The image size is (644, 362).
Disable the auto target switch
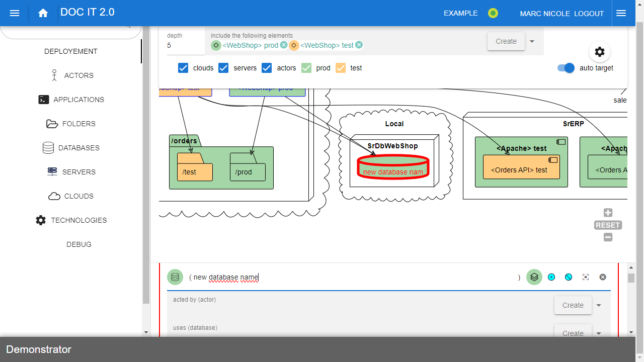tap(566, 68)
